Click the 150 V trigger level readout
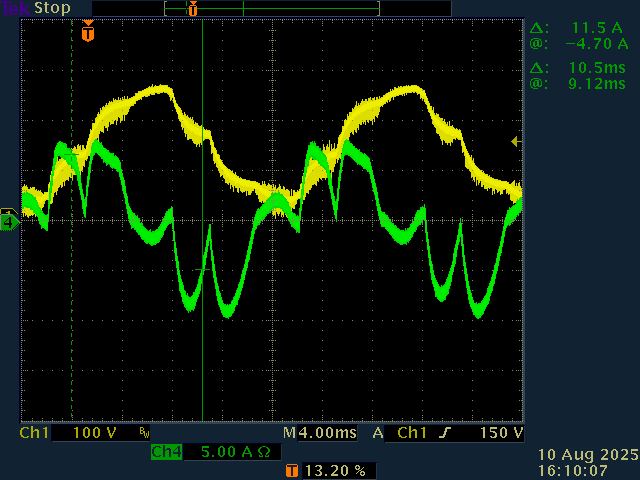Viewport: 640px width, 480px height. (500, 434)
